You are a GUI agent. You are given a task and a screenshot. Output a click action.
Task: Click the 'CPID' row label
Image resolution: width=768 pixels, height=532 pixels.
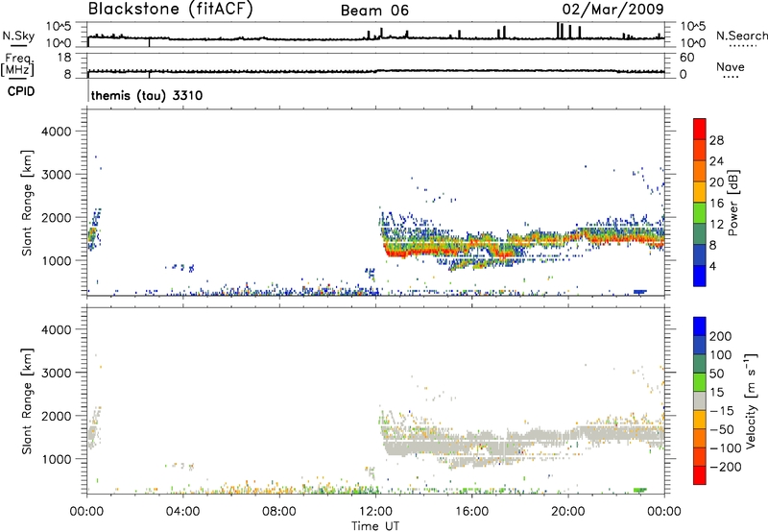(x=21, y=91)
